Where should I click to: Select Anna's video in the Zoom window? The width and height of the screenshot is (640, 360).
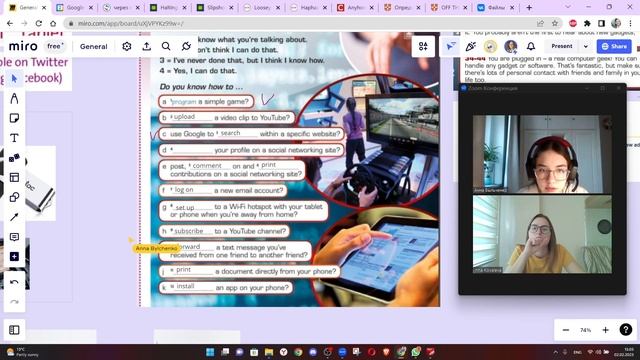[542, 154]
